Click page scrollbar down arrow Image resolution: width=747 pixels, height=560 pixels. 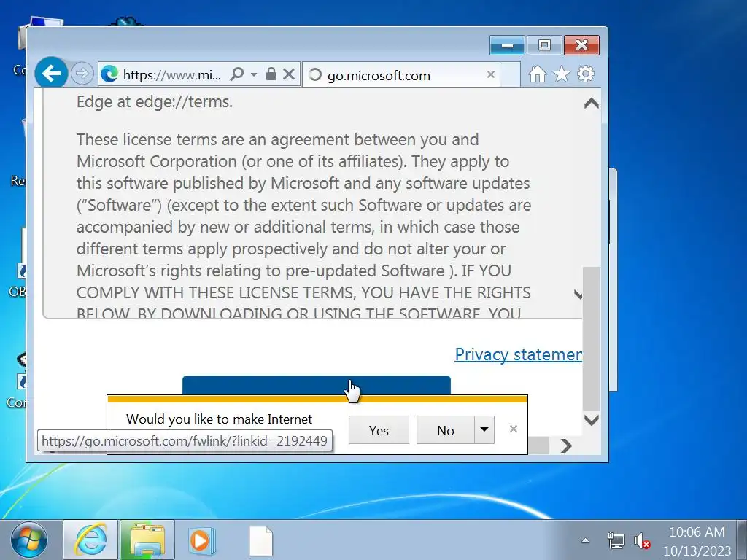[591, 420]
